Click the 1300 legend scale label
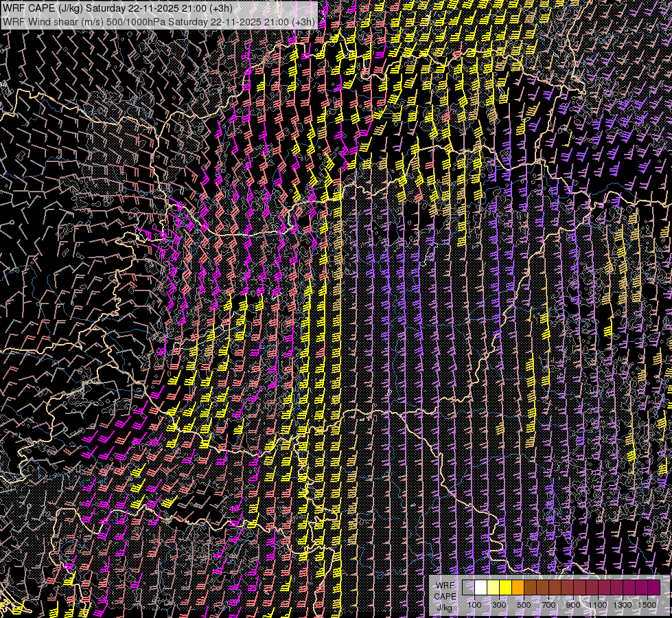 point(623,605)
